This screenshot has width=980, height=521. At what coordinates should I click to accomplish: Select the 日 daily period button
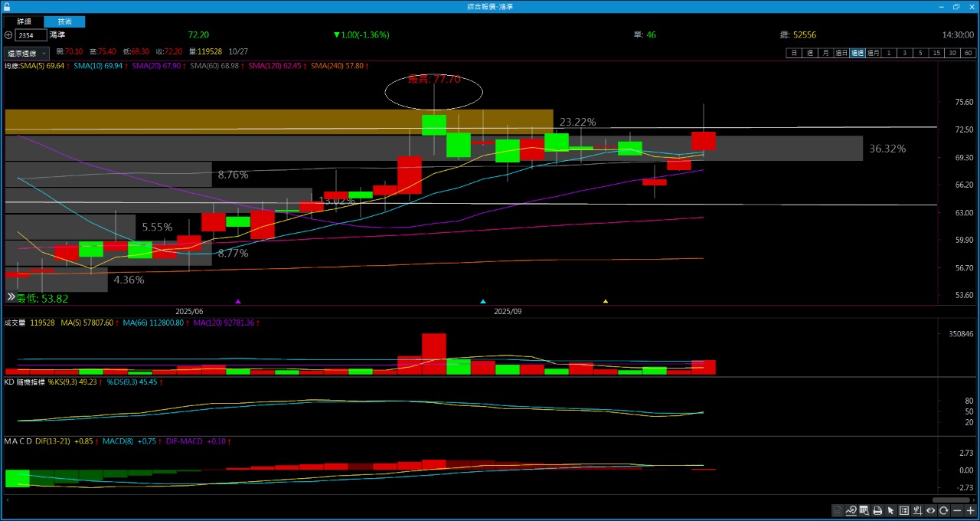[794, 53]
